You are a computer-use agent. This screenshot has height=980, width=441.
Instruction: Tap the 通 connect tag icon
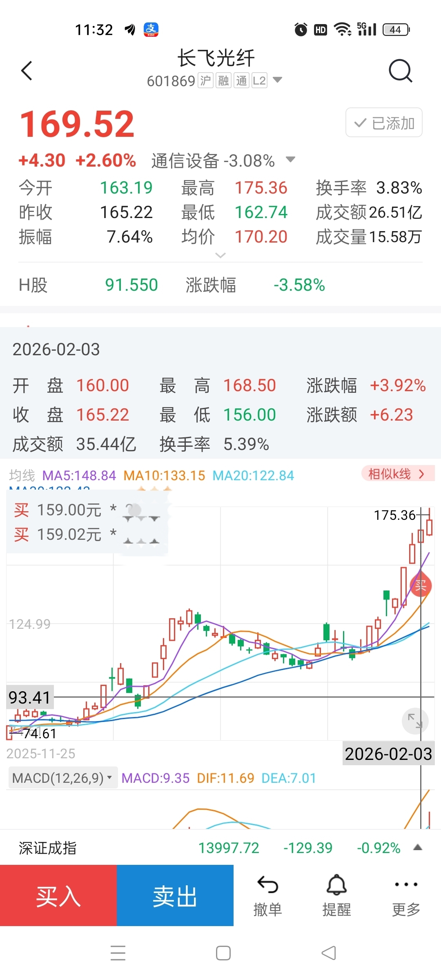241,80
